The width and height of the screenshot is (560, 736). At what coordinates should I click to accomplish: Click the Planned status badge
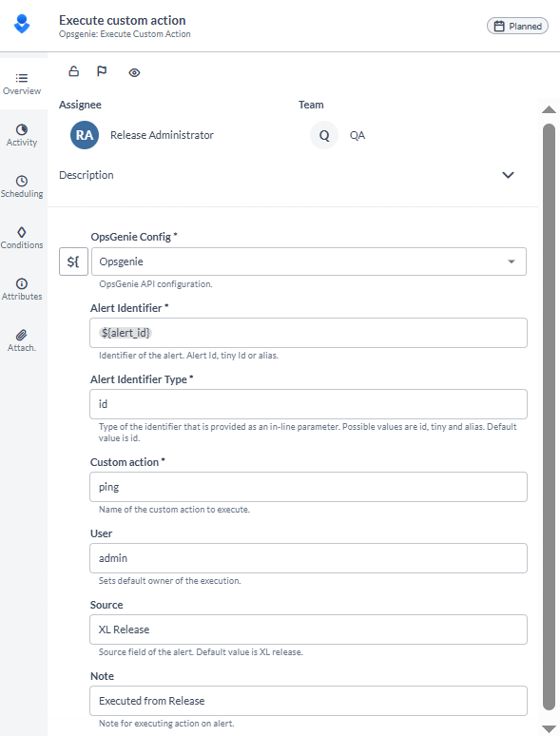pos(517,27)
